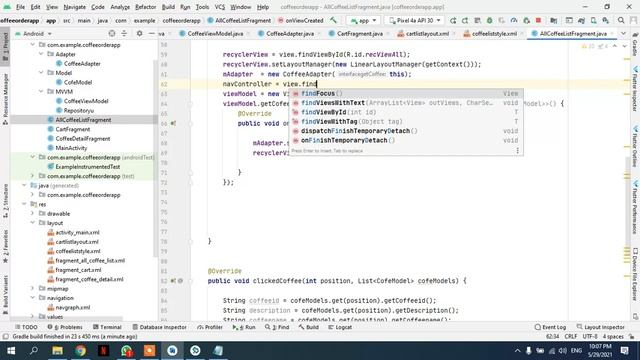
Task: Click the Windows Start button
Action: [11, 351]
